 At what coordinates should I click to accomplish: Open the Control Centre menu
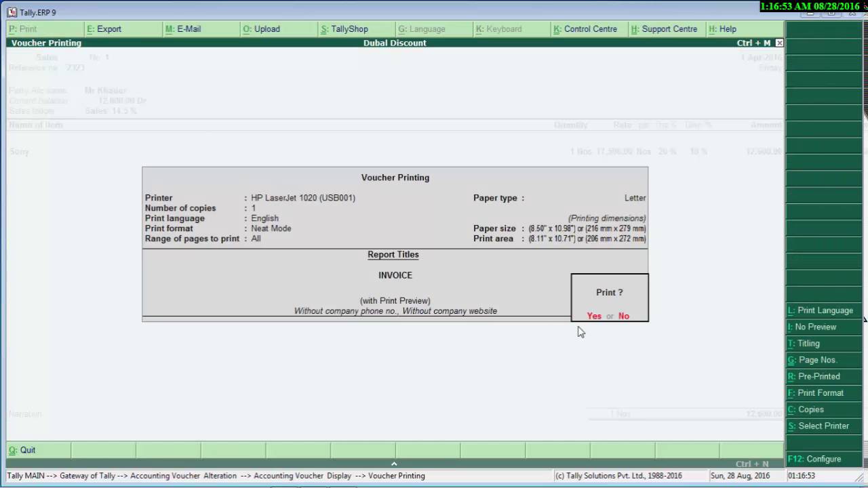(590, 29)
